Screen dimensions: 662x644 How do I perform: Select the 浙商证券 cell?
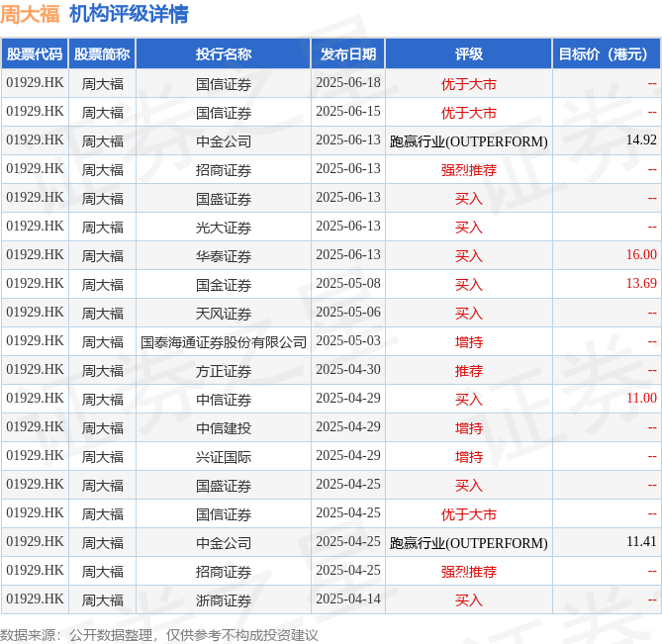click(224, 600)
